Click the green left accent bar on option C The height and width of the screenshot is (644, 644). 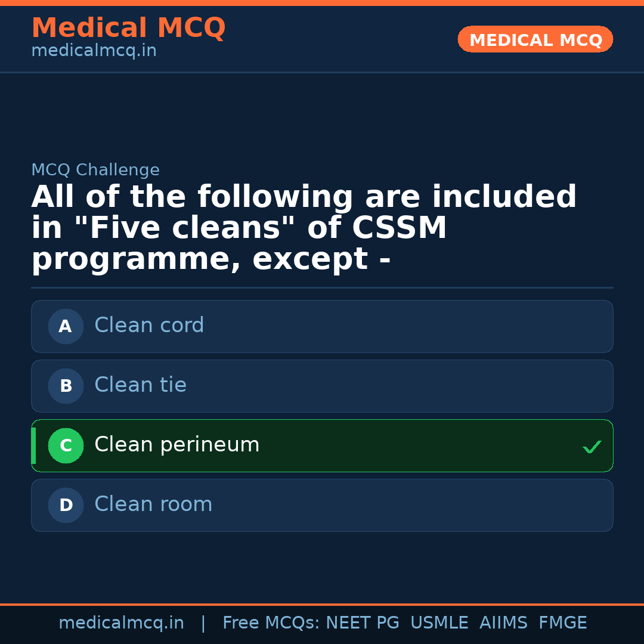[x=33, y=445]
